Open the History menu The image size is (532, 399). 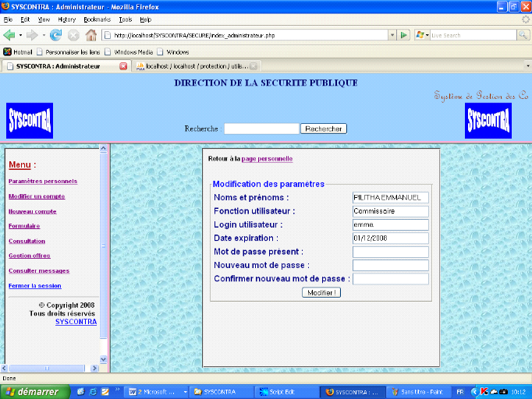point(67,19)
